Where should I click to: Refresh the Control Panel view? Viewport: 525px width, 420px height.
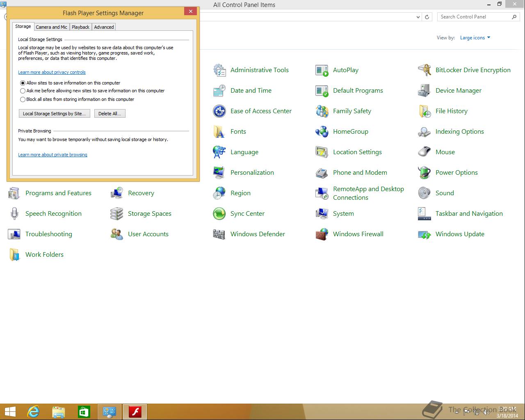(427, 17)
